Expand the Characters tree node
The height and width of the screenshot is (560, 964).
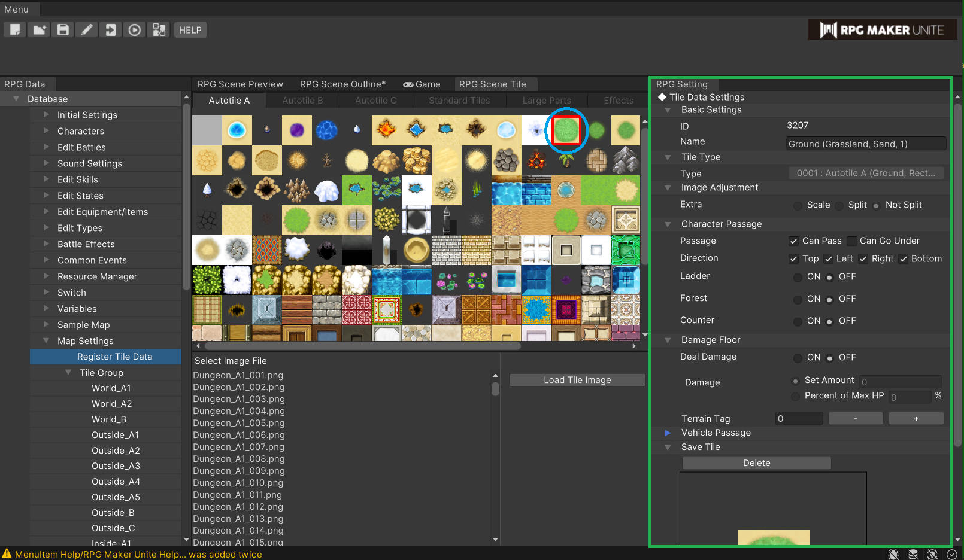[x=46, y=130]
